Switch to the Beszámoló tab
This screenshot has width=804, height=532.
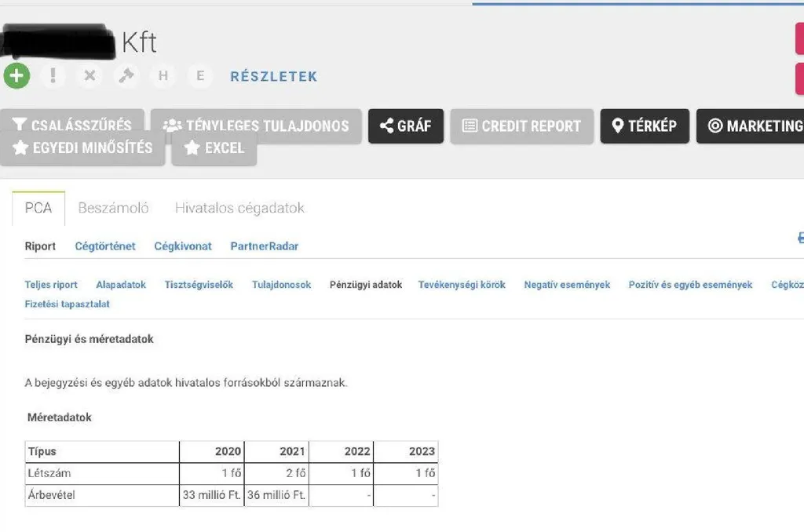pyautogui.click(x=113, y=208)
